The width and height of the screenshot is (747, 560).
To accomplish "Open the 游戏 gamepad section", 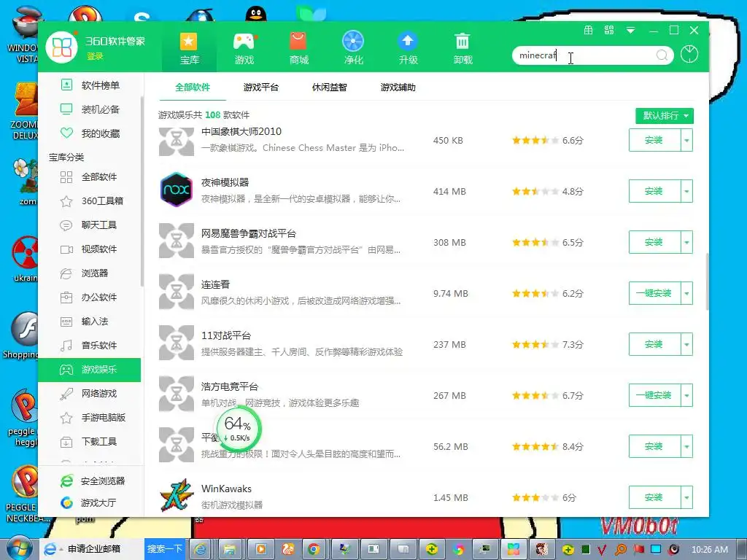I will pyautogui.click(x=244, y=48).
